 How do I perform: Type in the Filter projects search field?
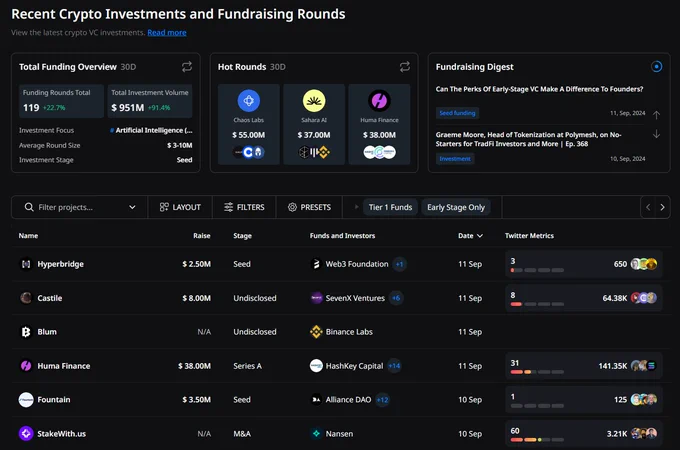79,207
